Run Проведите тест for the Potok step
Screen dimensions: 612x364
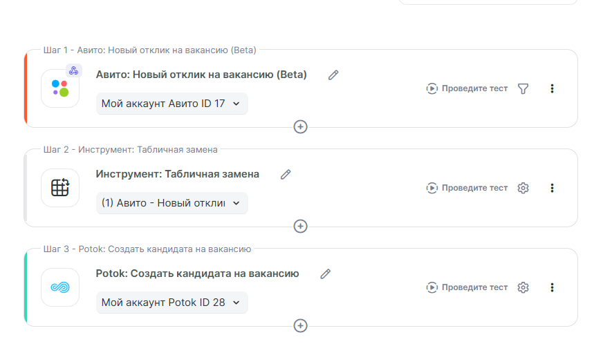[467, 287]
